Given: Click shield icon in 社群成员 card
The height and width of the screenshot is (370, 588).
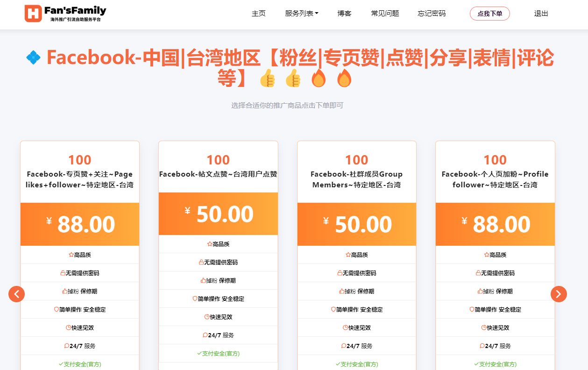Looking at the screenshot, I should click(x=333, y=309).
